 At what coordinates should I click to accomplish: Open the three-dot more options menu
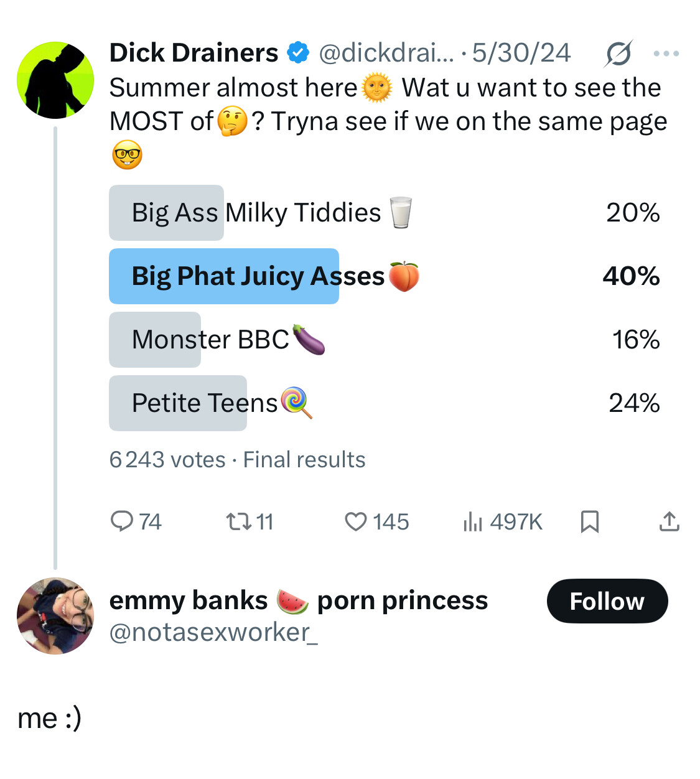pyautogui.click(x=666, y=54)
